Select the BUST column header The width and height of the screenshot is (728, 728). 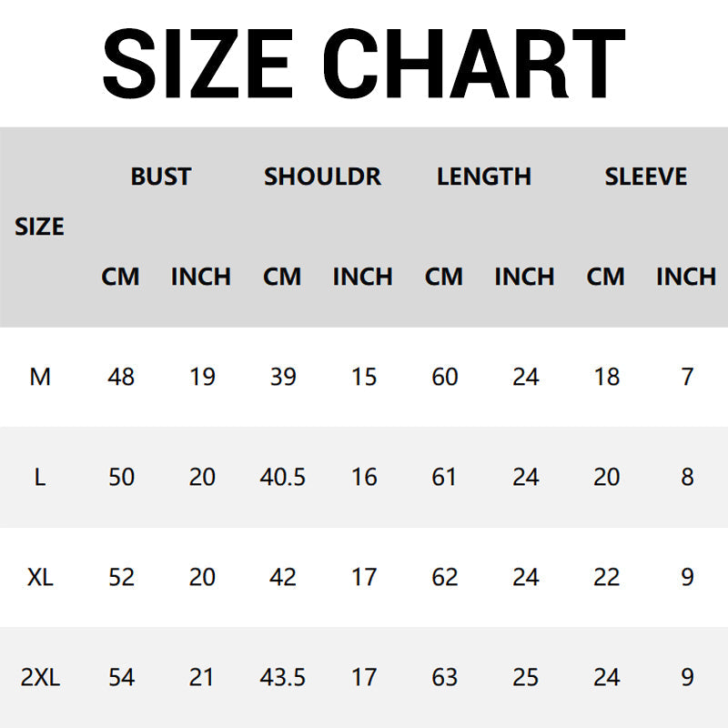[x=161, y=177]
